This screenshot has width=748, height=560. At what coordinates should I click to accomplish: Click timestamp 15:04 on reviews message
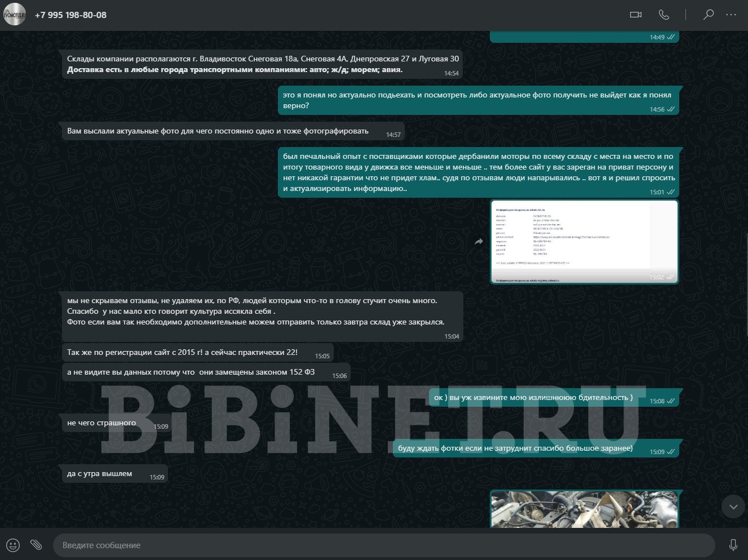(x=452, y=336)
